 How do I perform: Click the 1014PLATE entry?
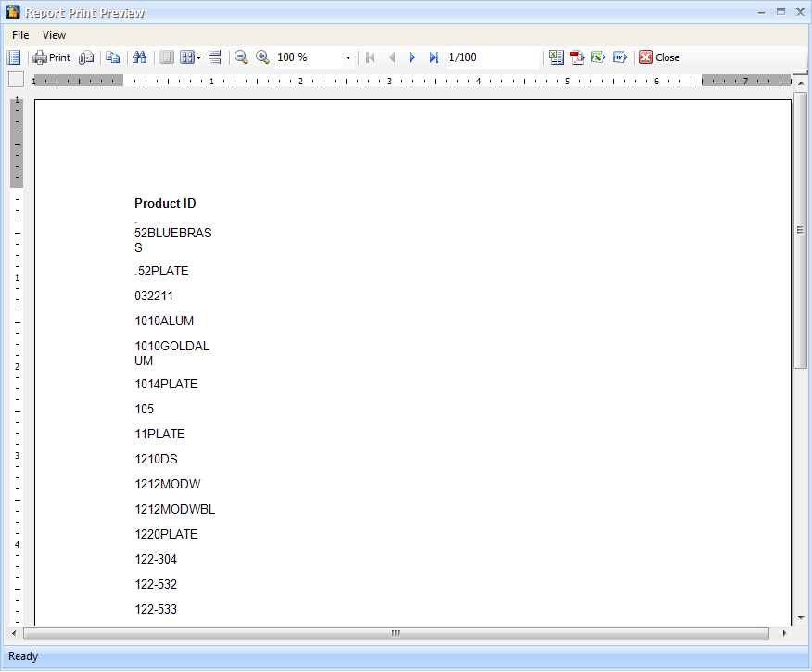pyautogui.click(x=166, y=384)
